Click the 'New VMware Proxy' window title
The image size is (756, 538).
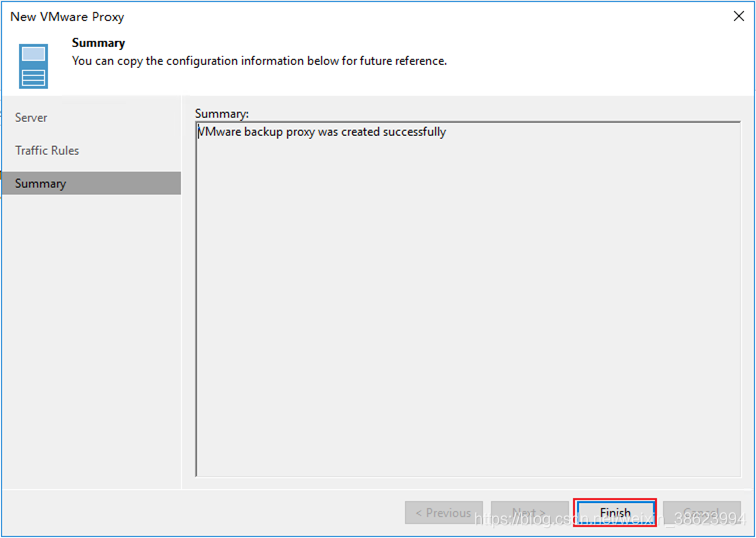(67, 16)
